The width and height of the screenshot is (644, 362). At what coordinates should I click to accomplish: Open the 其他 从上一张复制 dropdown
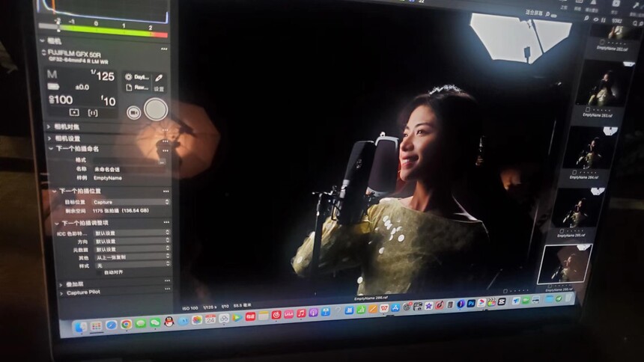tap(133, 257)
